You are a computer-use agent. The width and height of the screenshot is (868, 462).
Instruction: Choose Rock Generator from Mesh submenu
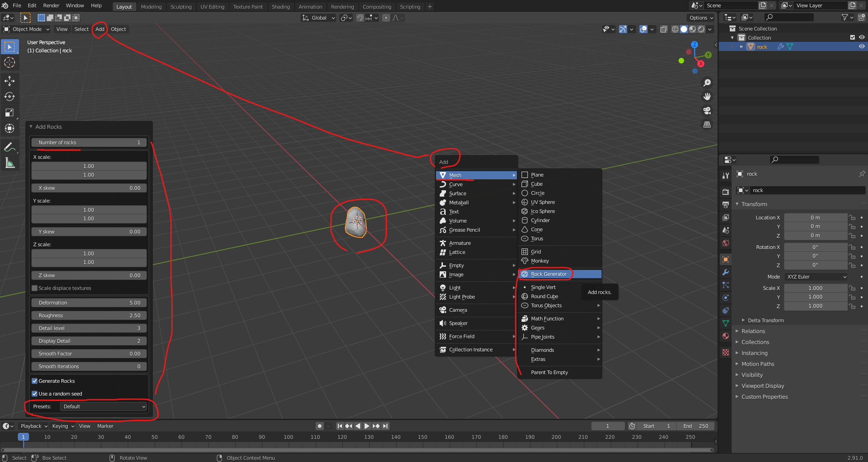(560, 274)
